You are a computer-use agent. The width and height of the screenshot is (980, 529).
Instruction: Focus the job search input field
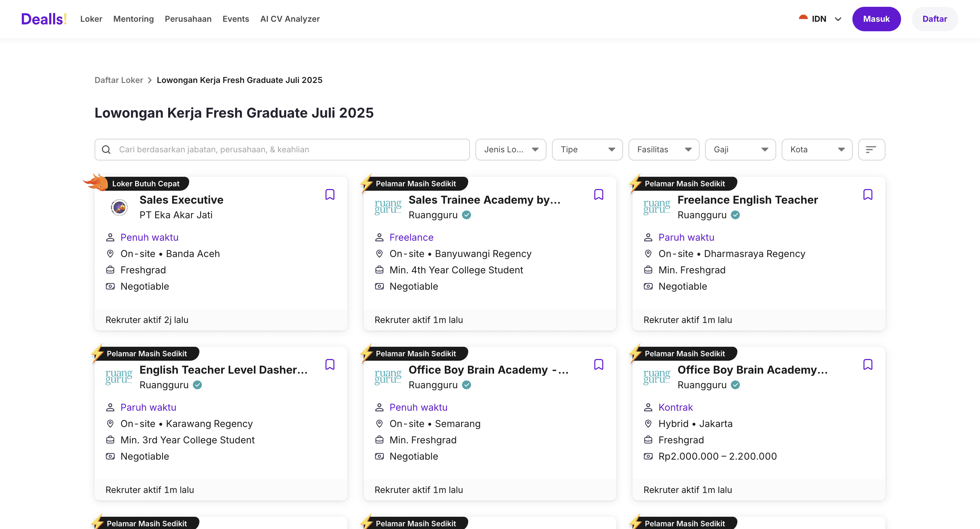(282, 149)
